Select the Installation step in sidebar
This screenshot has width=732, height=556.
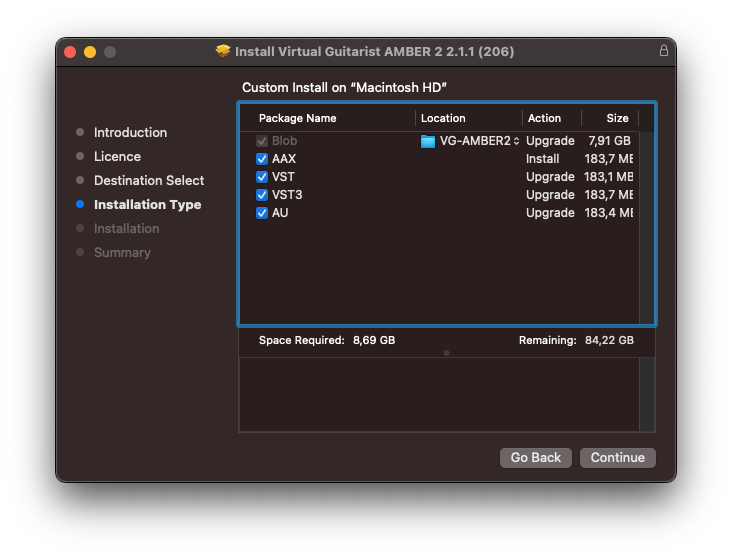point(127,229)
